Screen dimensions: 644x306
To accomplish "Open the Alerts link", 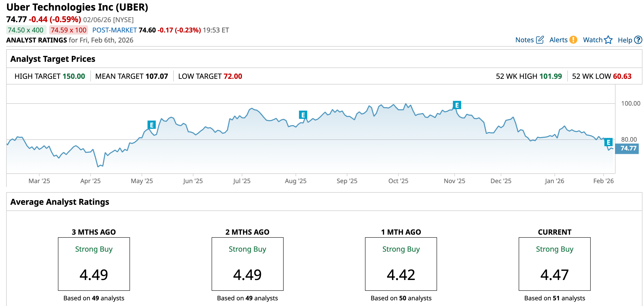I will point(558,40).
